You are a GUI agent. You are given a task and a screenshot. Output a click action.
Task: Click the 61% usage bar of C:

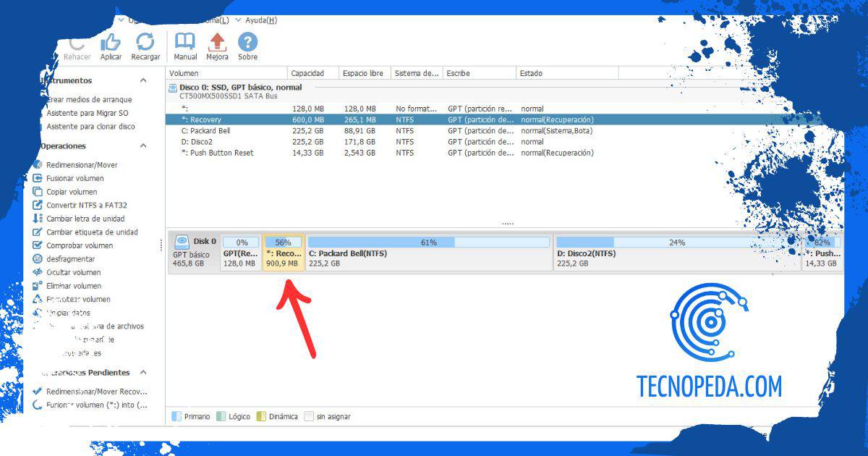429,242
